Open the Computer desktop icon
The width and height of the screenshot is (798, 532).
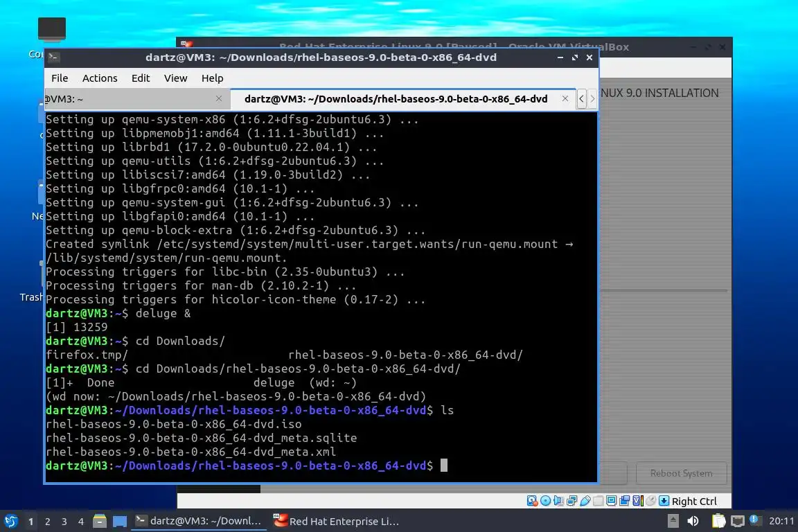51,29
